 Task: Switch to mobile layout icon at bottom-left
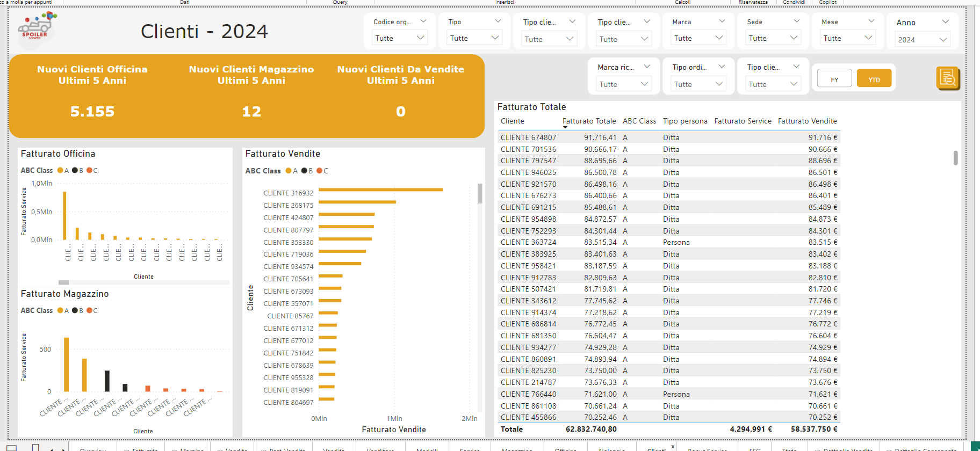(x=35, y=447)
